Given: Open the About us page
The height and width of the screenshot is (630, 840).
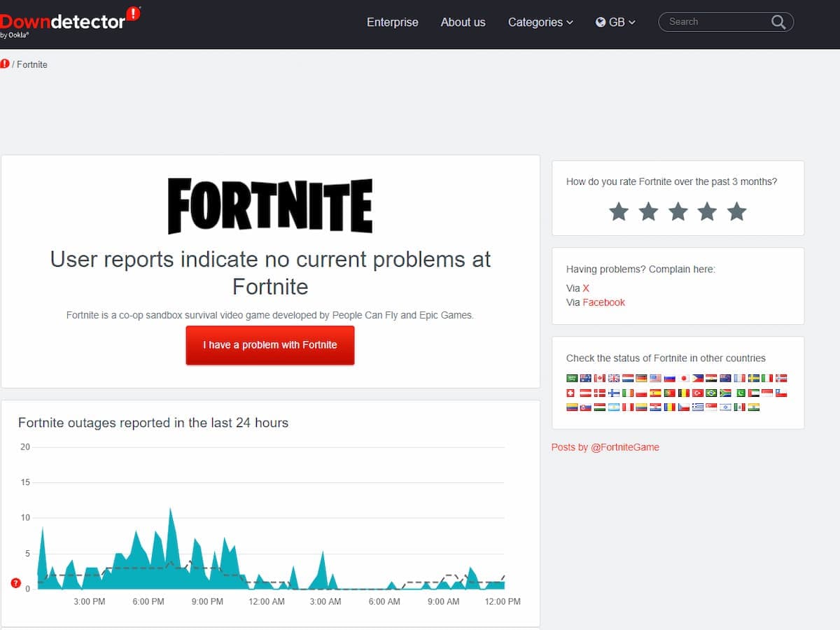Looking at the screenshot, I should pyautogui.click(x=463, y=22).
